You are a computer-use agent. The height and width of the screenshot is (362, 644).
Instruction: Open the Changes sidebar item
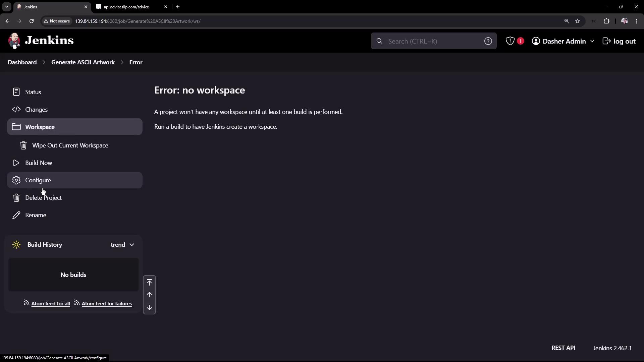click(36, 110)
